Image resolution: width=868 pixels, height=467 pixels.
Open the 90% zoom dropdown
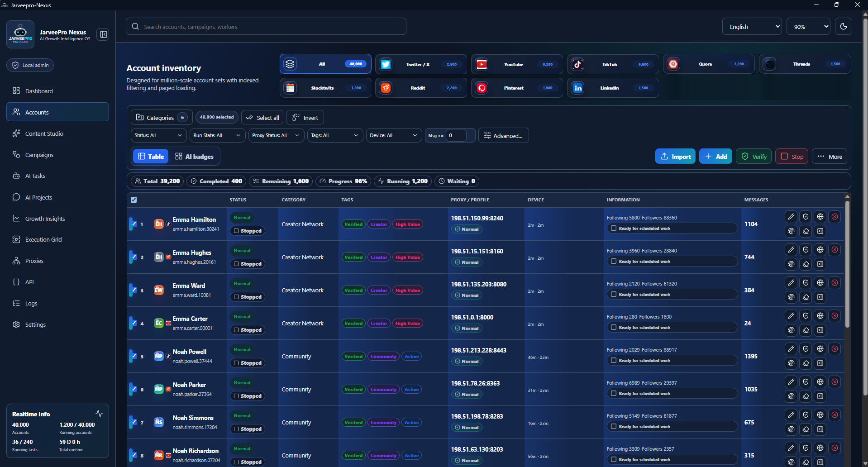click(808, 27)
